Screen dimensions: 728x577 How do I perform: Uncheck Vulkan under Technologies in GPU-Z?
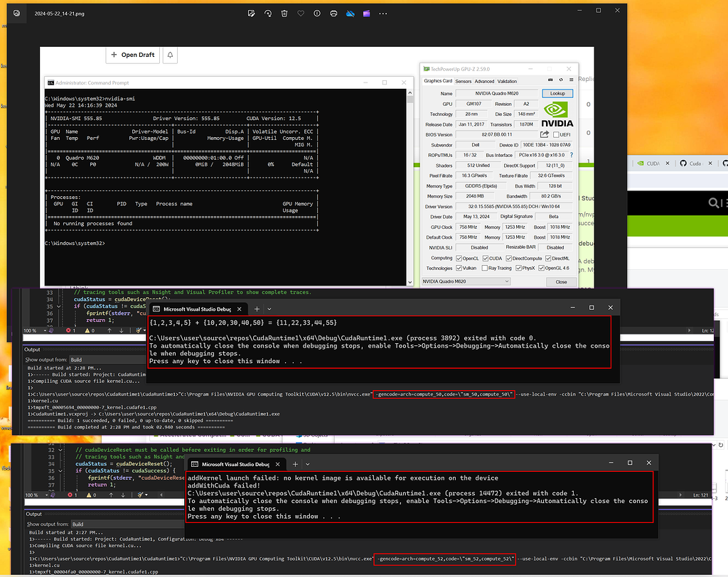459,268
